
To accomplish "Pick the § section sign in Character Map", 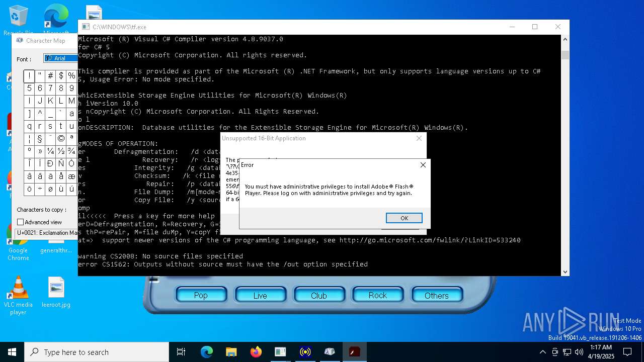I will point(40,139).
